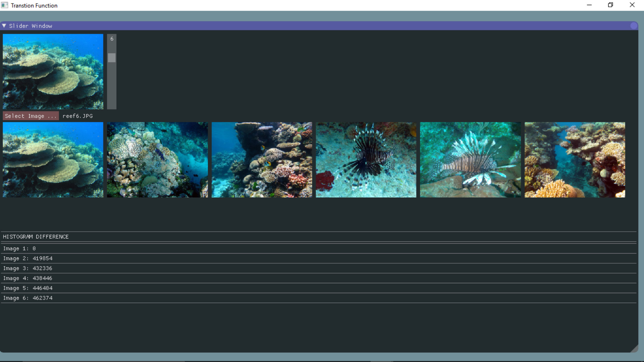Collapse the Slider Window triangle

click(4, 26)
